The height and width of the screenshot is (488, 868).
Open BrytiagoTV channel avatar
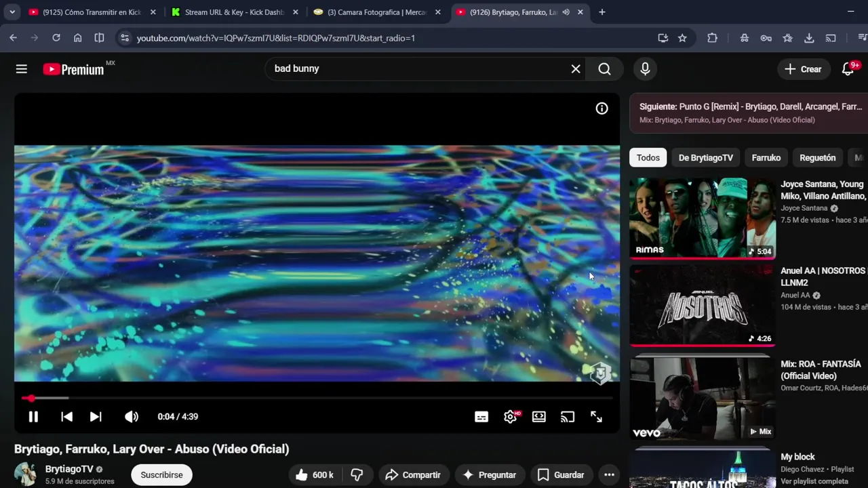tap(26, 474)
